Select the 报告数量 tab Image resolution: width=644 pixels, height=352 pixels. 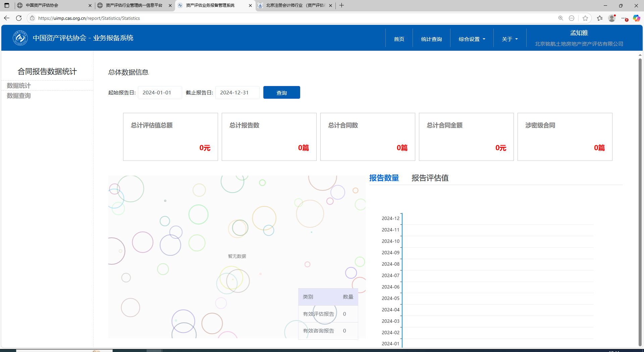384,178
